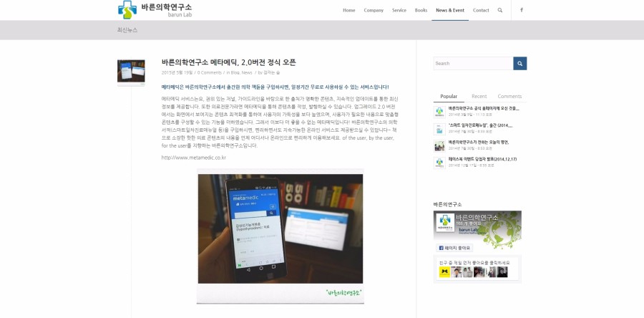Open the News category link in post meta
This screenshot has width=644, height=318.
(x=247, y=73)
